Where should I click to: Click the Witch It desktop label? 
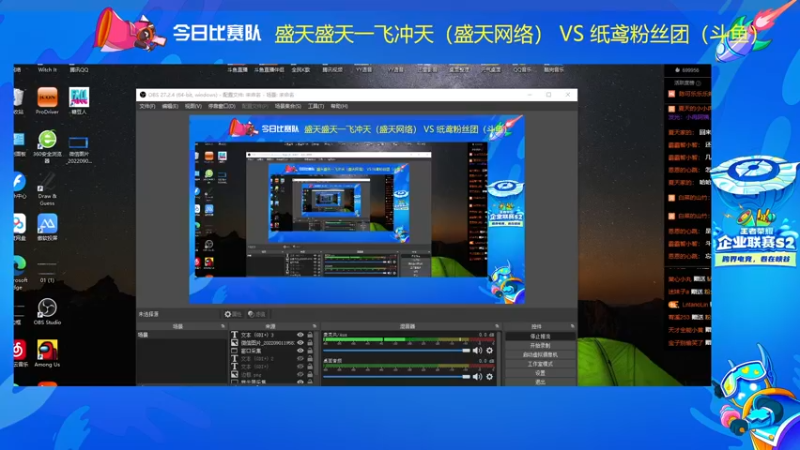[47, 70]
